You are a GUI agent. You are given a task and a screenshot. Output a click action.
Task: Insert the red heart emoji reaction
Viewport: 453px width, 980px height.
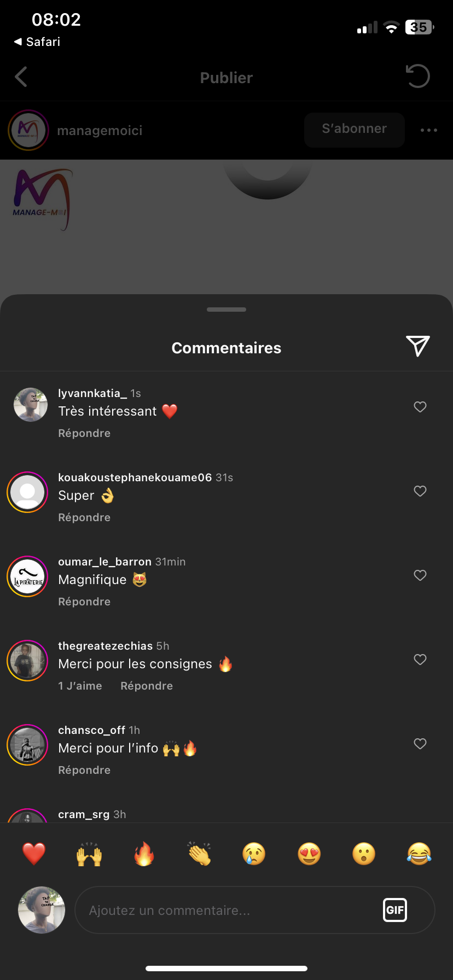34,854
